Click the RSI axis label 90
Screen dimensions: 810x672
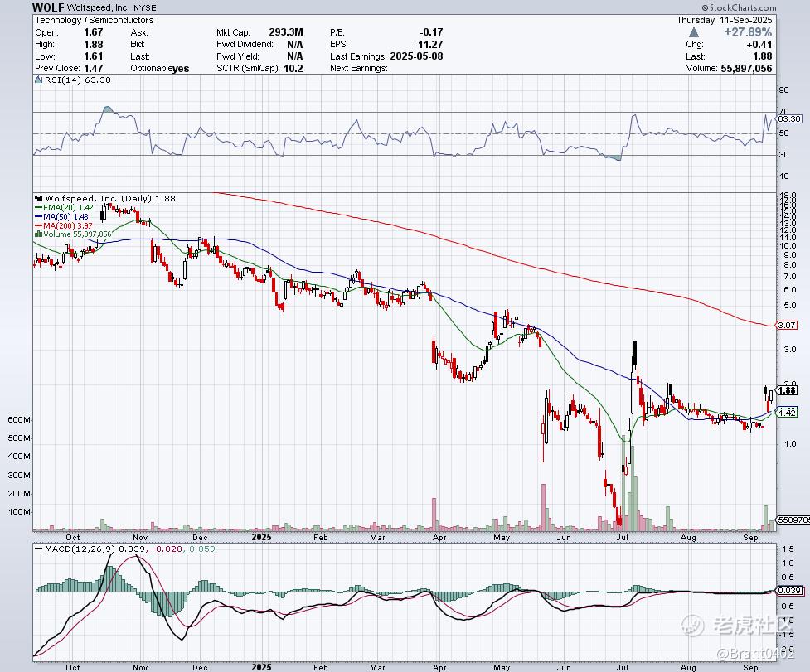[x=784, y=89]
